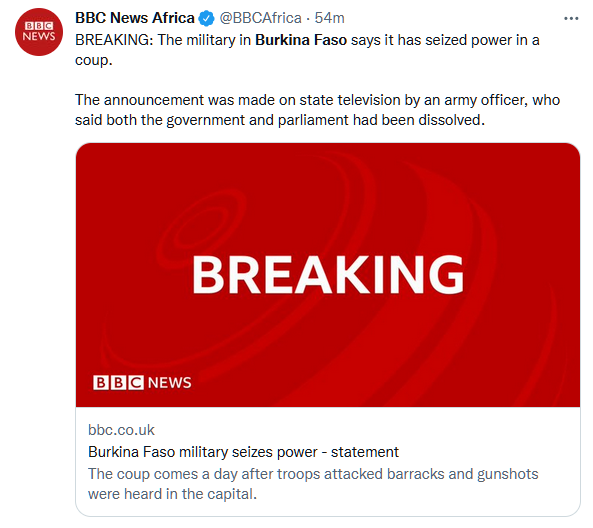The image size is (593, 528).
Task: Click the BBC News round profile avatar
Action: click(x=39, y=32)
